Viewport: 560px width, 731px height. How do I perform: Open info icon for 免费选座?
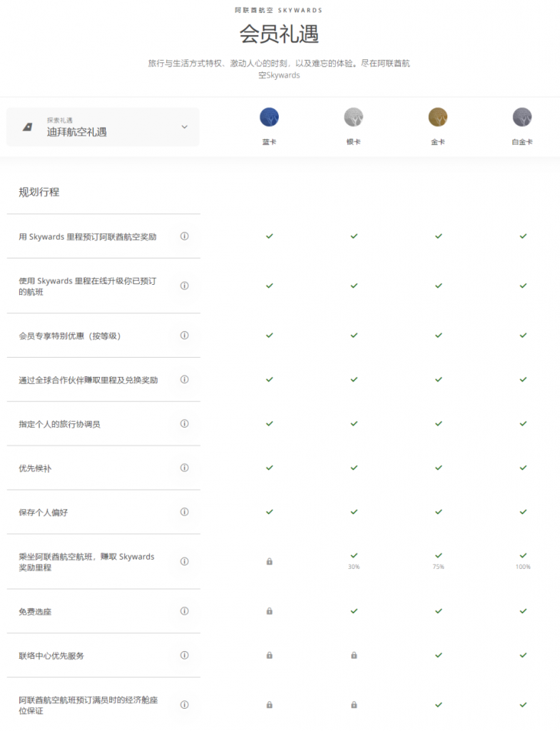pyautogui.click(x=185, y=611)
